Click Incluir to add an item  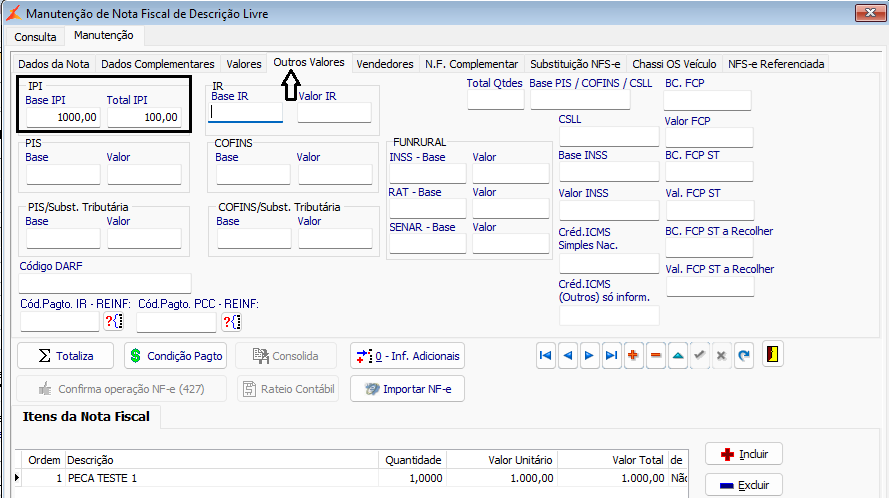[x=744, y=454]
